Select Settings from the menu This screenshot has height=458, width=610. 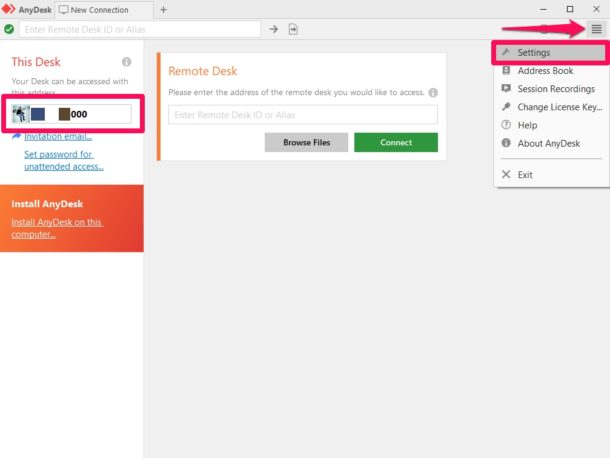[x=550, y=53]
